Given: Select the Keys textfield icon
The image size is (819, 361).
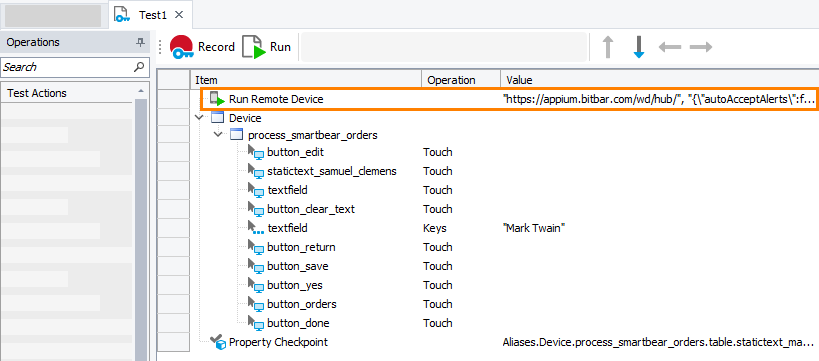Looking at the screenshot, I should pyautogui.click(x=256, y=228).
